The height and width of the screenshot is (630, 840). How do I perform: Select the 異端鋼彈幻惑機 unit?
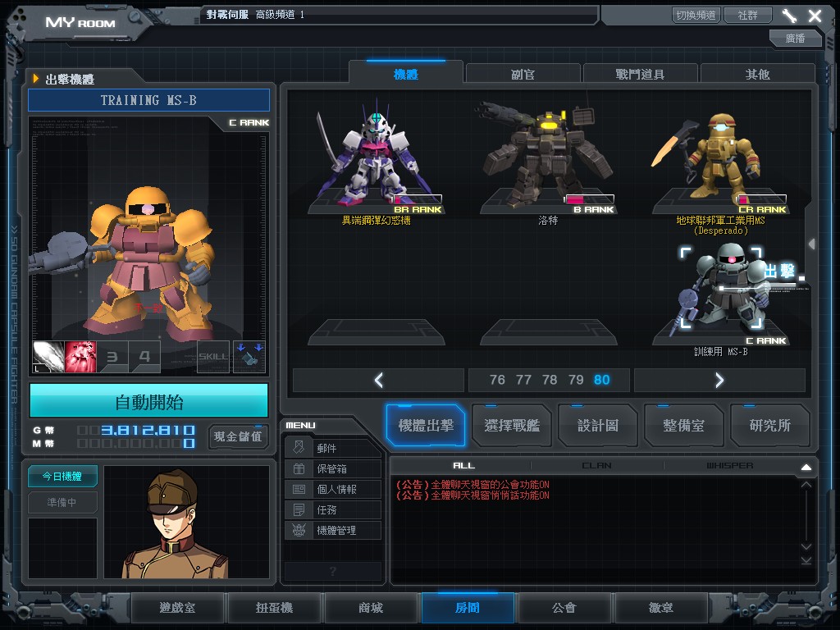(x=377, y=161)
